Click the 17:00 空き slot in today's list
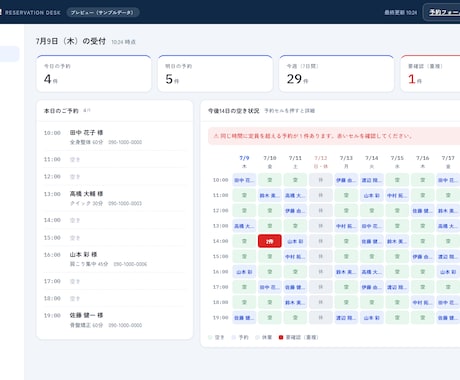This screenshot has height=380, width=460. click(114, 281)
